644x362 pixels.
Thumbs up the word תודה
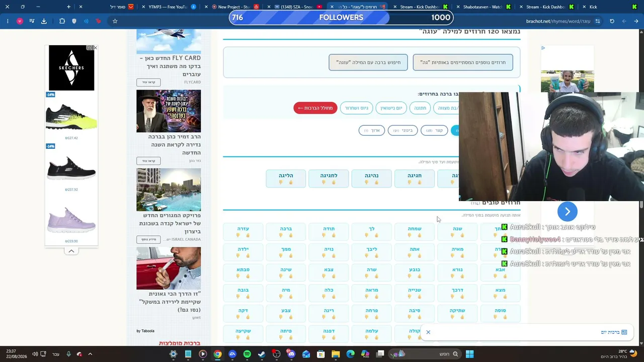pyautogui.click(x=333, y=235)
